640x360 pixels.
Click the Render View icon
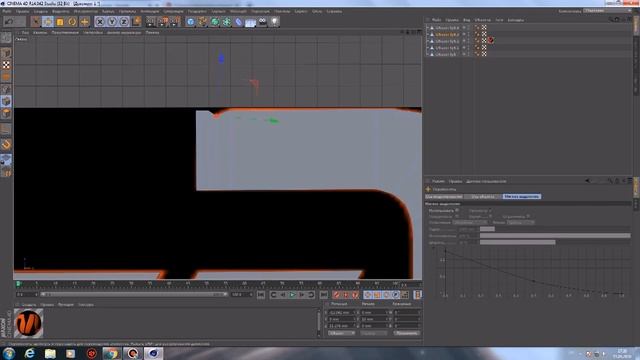point(151,21)
